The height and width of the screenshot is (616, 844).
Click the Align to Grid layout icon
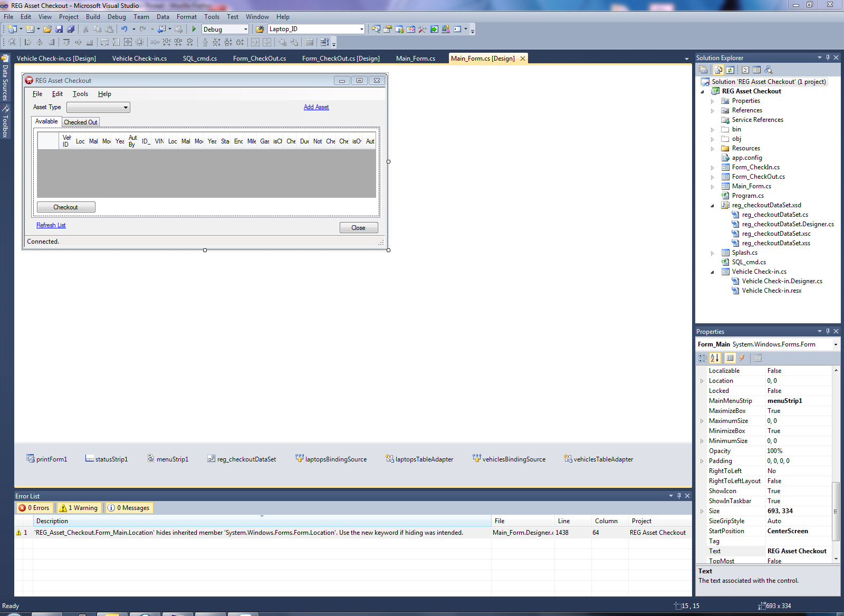click(12, 42)
